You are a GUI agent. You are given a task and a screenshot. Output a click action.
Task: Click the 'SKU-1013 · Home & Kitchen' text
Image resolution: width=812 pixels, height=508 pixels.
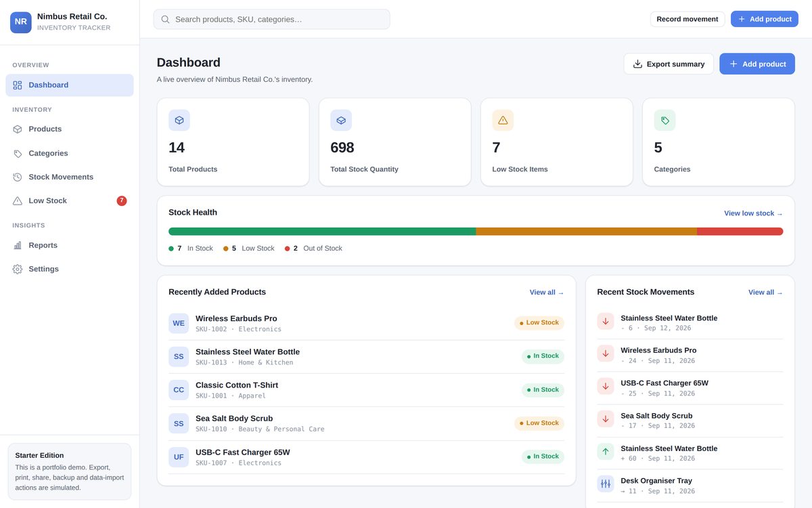point(244,362)
